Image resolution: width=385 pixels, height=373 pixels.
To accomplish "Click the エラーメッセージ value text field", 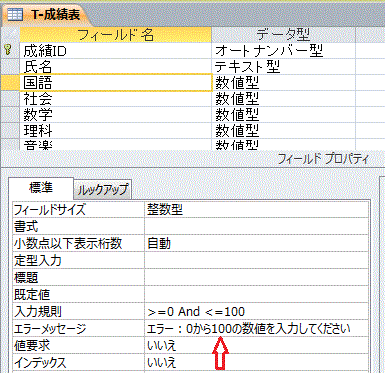I will point(257,328).
